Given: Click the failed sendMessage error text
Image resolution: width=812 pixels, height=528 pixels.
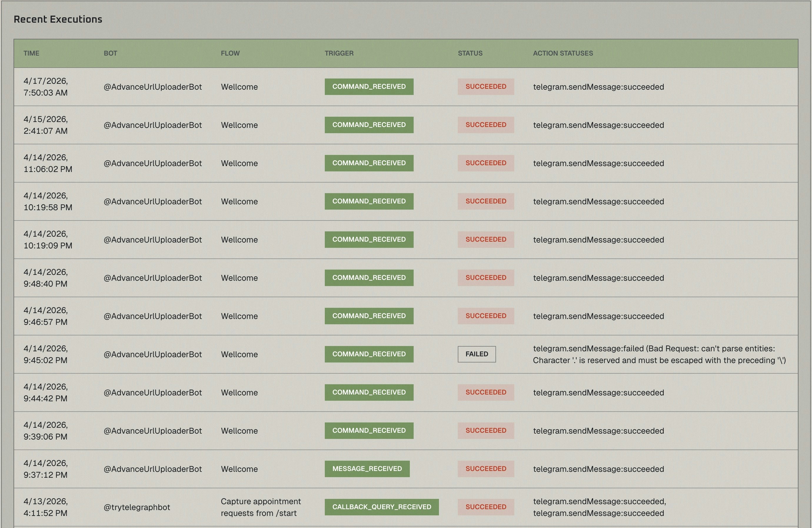Looking at the screenshot, I should click(x=658, y=355).
